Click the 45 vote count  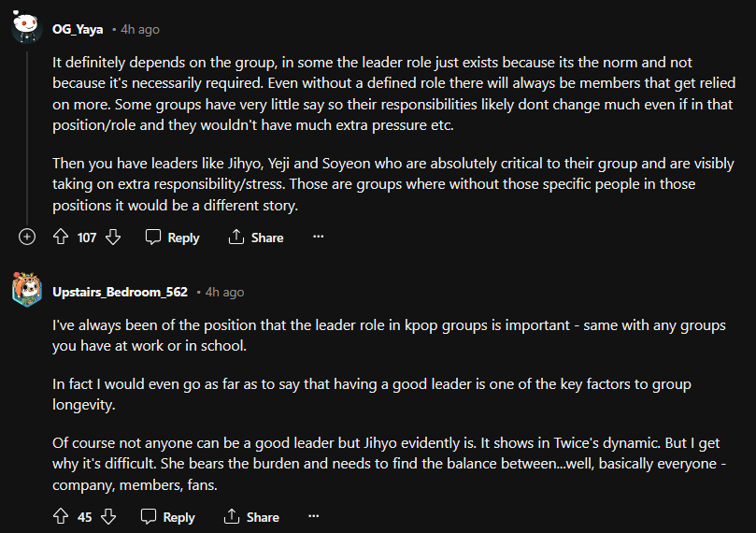click(85, 516)
